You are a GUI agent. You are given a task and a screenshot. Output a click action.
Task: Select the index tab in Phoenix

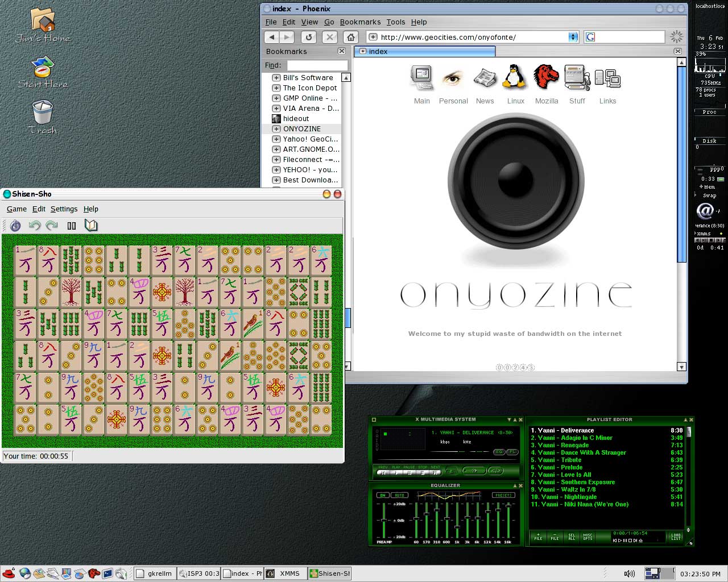(x=425, y=51)
